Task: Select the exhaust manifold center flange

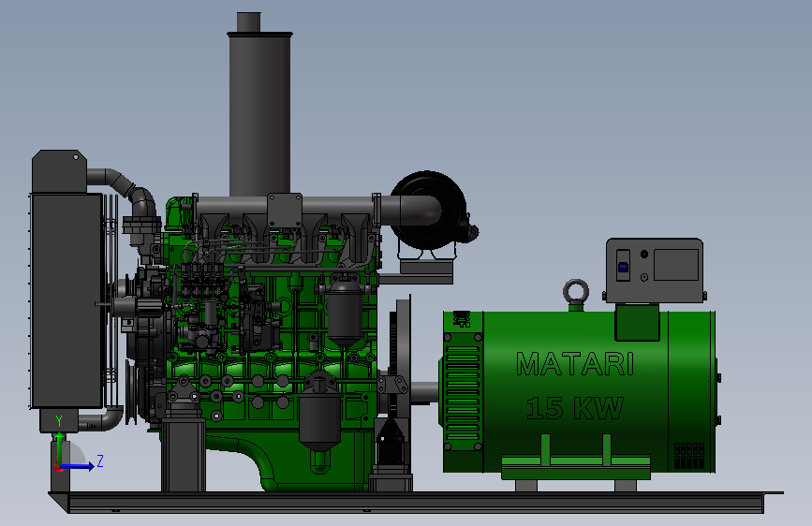Action: (285, 211)
